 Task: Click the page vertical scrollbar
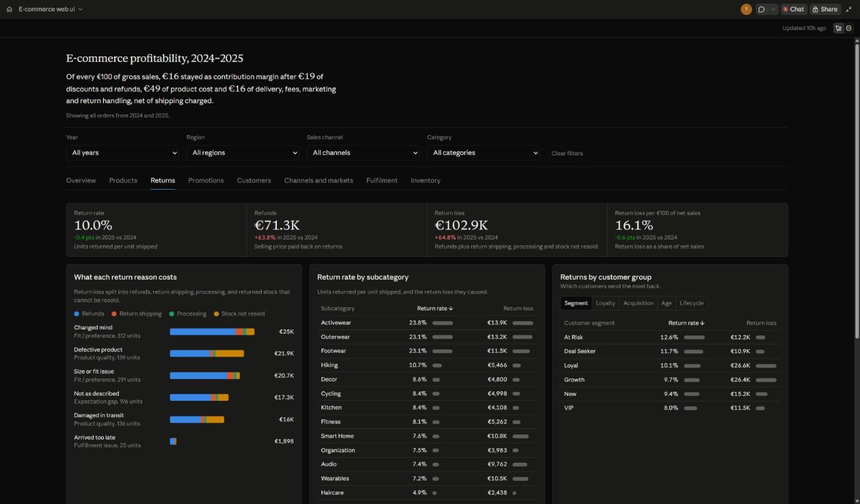coord(857,192)
